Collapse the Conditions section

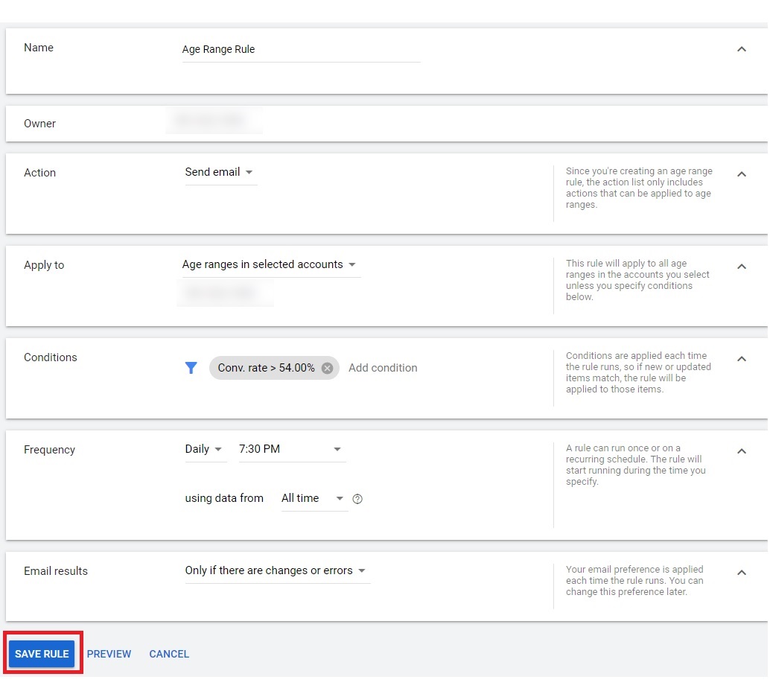(742, 359)
